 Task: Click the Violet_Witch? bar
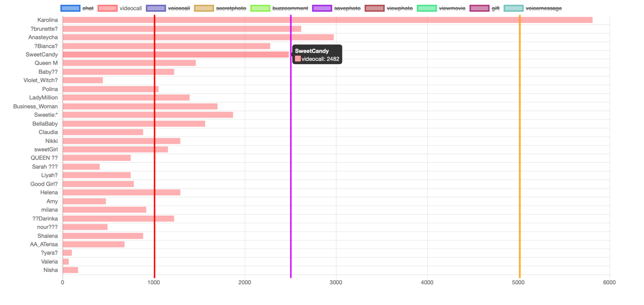[x=83, y=80]
